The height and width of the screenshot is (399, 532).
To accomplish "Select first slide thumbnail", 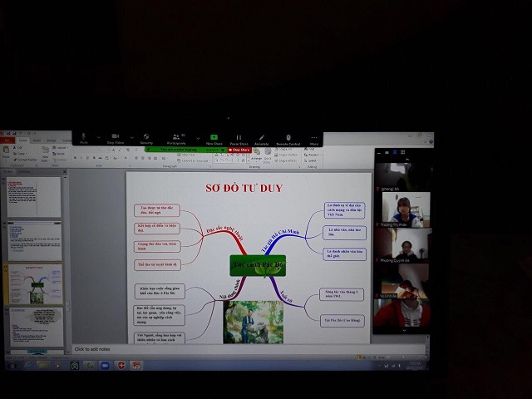I will [x=34, y=197].
